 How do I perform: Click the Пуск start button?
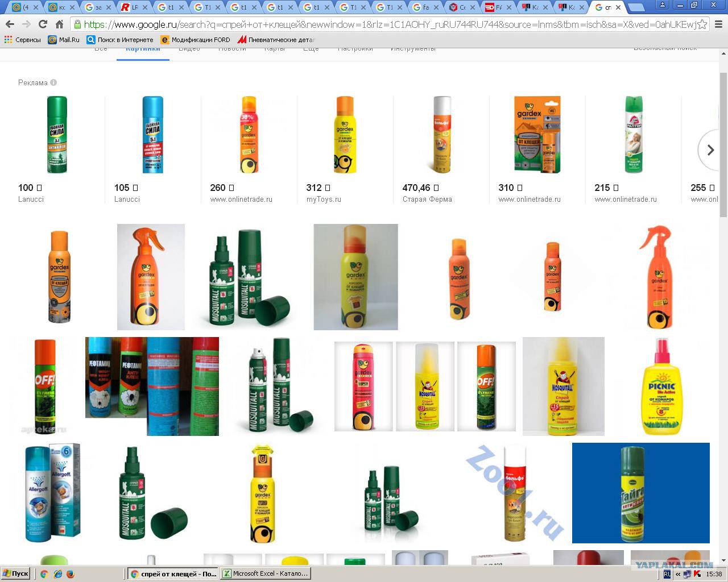pyautogui.click(x=15, y=573)
